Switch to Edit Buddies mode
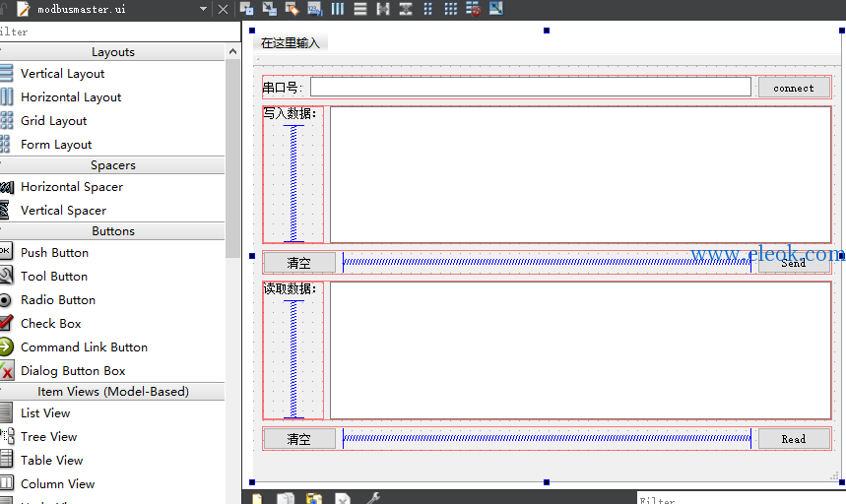Screen dimensions: 846x504 292,9
